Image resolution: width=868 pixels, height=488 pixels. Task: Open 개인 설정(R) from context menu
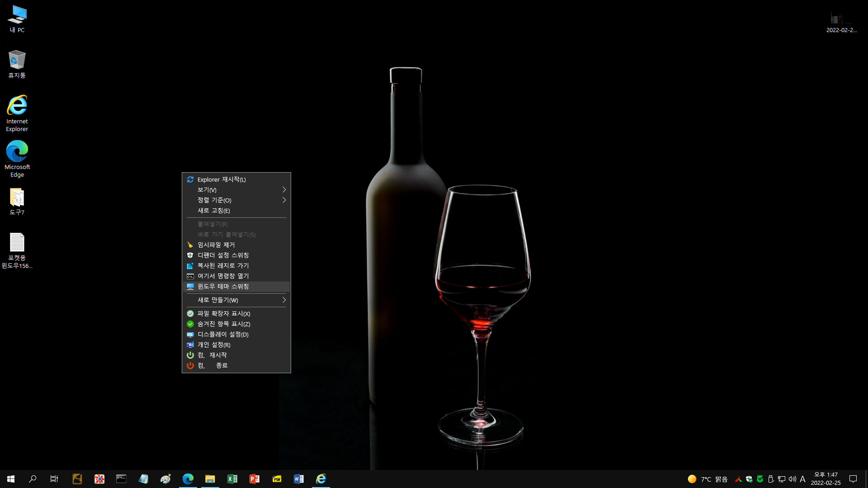(x=236, y=345)
